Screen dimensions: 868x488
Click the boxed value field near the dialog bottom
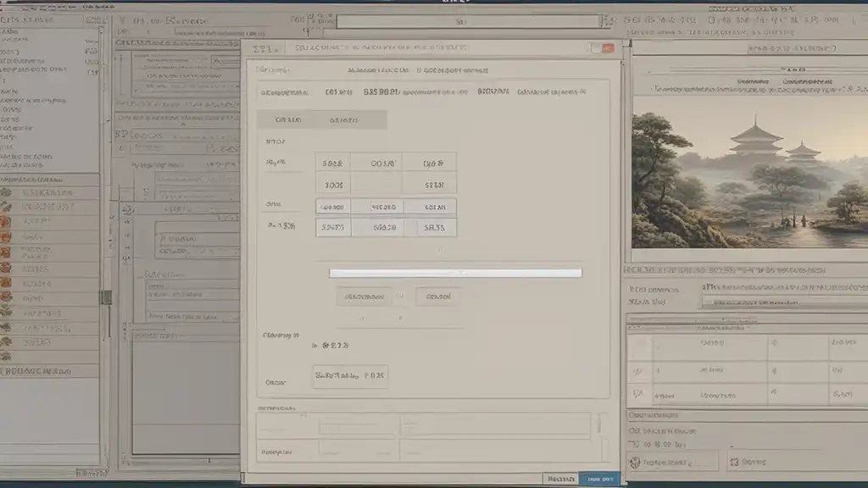pyautogui.click(x=350, y=376)
